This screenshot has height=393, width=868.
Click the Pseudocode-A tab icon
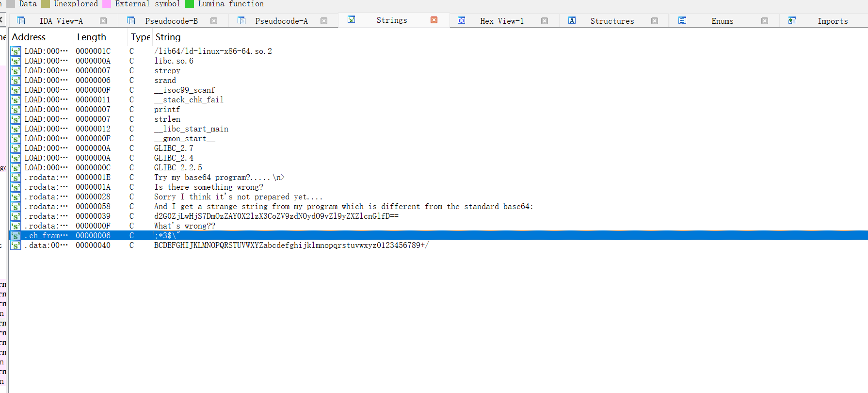pyautogui.click(x=241, y=20)
